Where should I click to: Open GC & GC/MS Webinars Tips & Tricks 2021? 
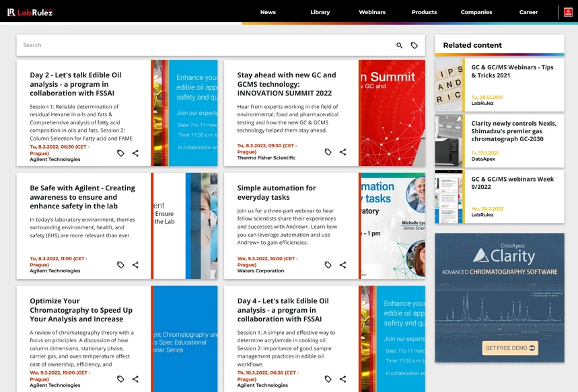[x=512, y=71]
